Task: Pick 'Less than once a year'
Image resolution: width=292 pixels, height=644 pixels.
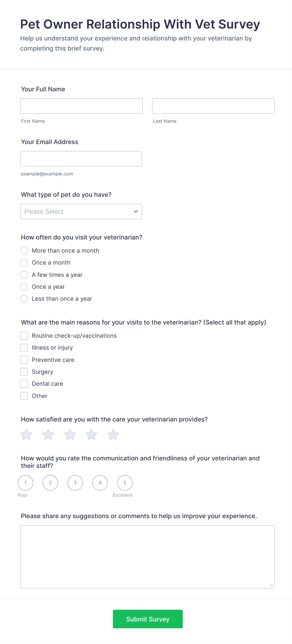Action: coord(24,299)
